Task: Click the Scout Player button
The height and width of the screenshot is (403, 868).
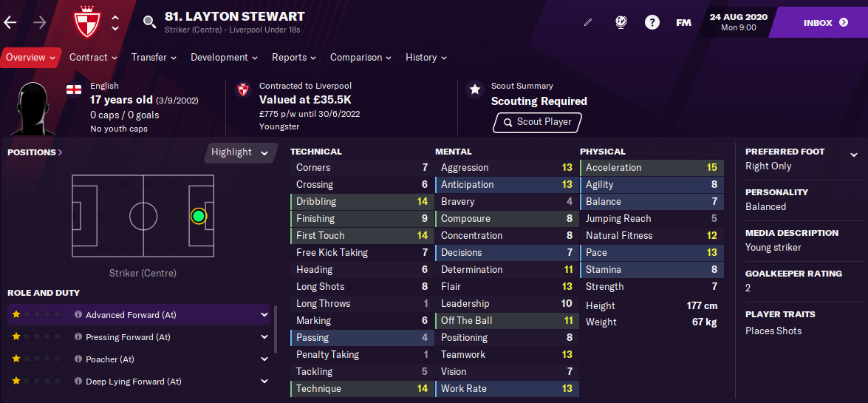Action: pos(537,122)
